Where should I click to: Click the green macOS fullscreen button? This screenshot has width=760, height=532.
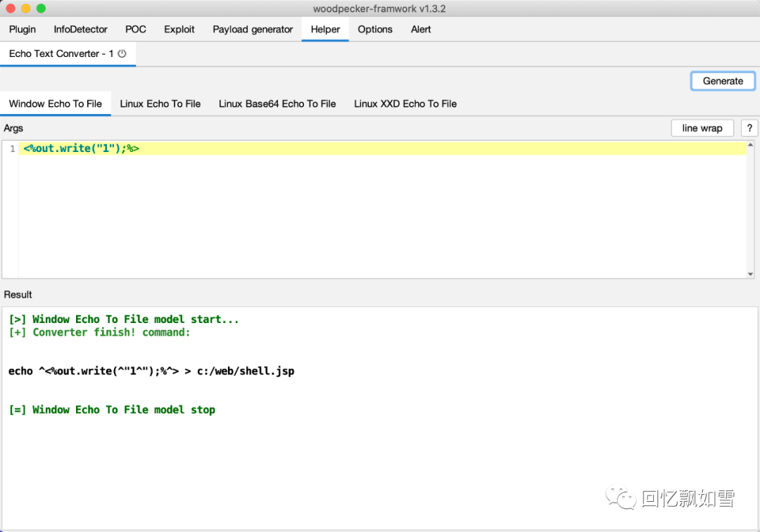click(x=41, y=8)
